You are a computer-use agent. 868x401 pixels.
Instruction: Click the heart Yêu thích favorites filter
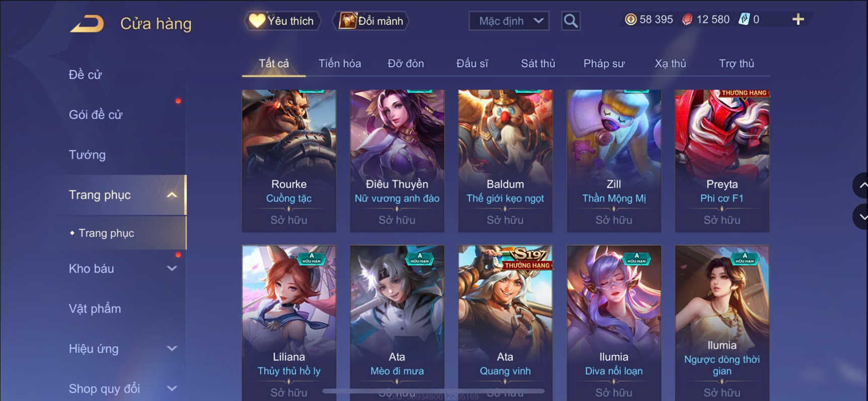[282, 21]
